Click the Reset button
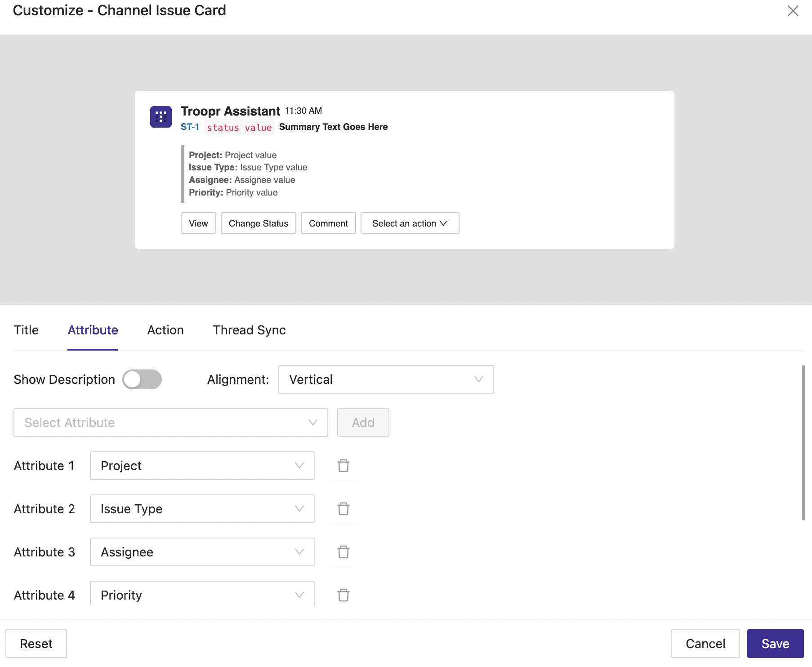This screenshot has height=667, width=812. tap(36, 644)
